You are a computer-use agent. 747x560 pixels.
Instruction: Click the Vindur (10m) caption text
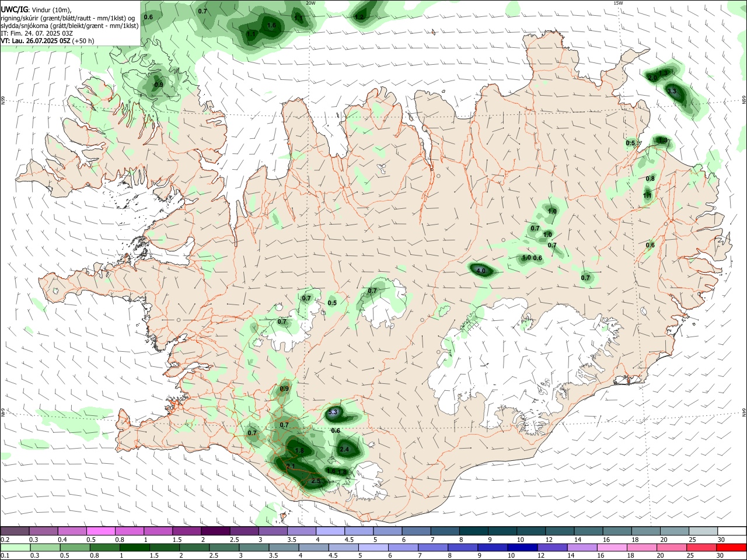(51, 10)
